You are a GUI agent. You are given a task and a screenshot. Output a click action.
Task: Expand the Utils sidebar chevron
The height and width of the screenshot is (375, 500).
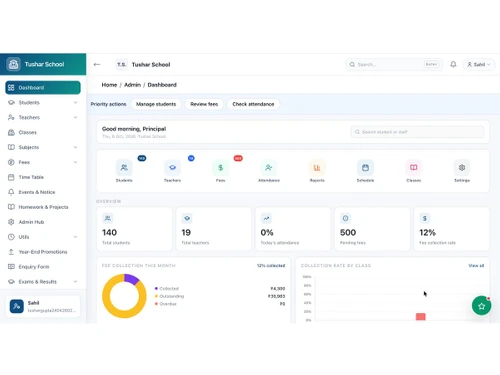pyautogui.click(x=75, y=237)
